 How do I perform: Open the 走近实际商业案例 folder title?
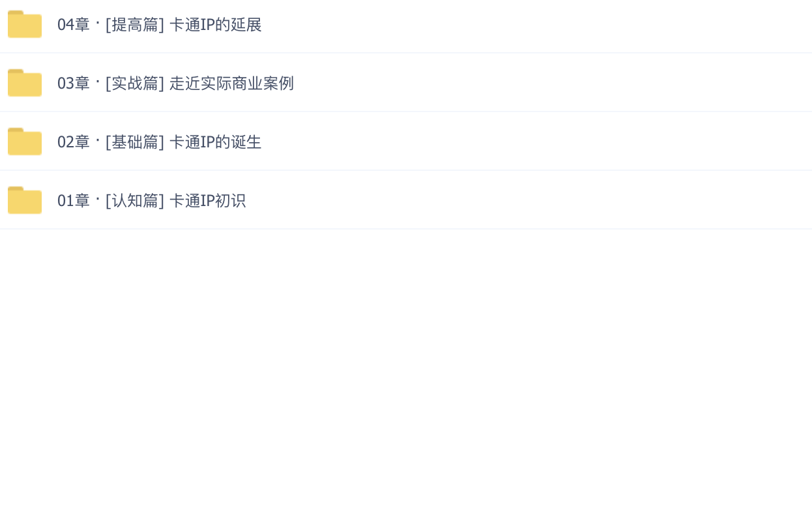pos(231,83)
